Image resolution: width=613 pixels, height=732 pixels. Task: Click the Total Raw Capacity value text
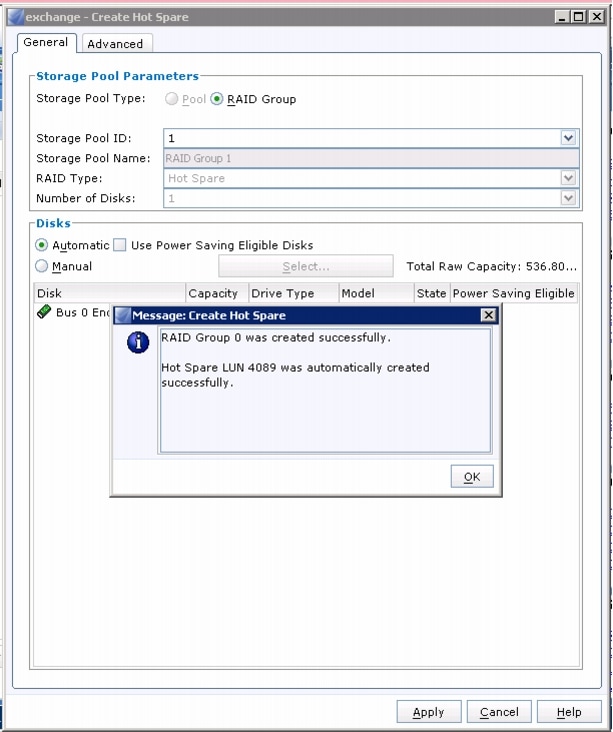(551, 267)
